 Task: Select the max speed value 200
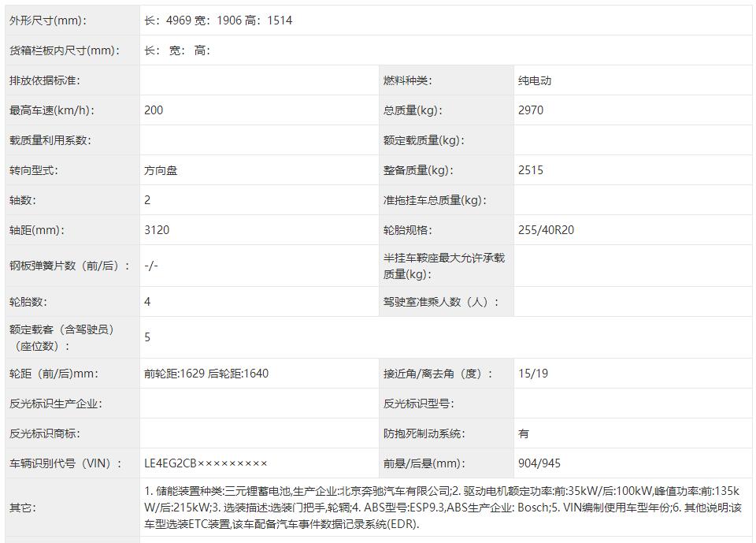(154, 110)
